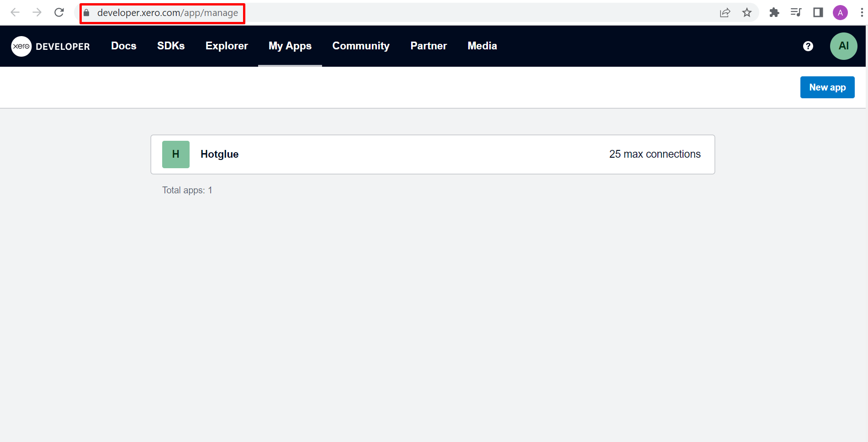
Task: Open the media control playlist icon
Action: [x=796, y=13]
